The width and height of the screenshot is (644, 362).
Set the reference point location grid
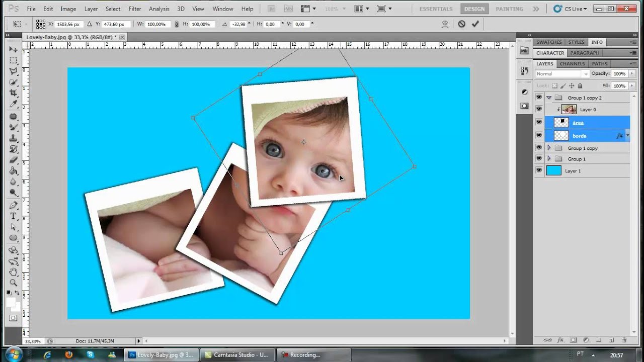coord(41,24)
